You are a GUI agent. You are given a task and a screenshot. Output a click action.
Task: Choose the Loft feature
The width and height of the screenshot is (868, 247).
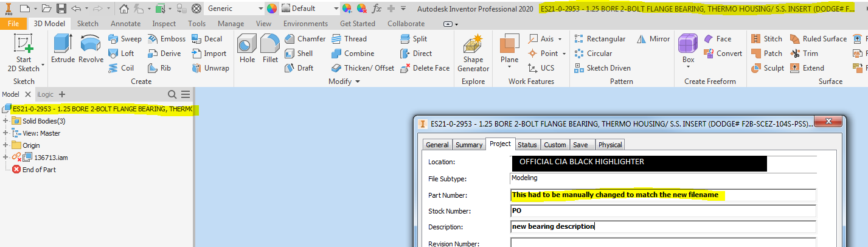coord(121,53)
